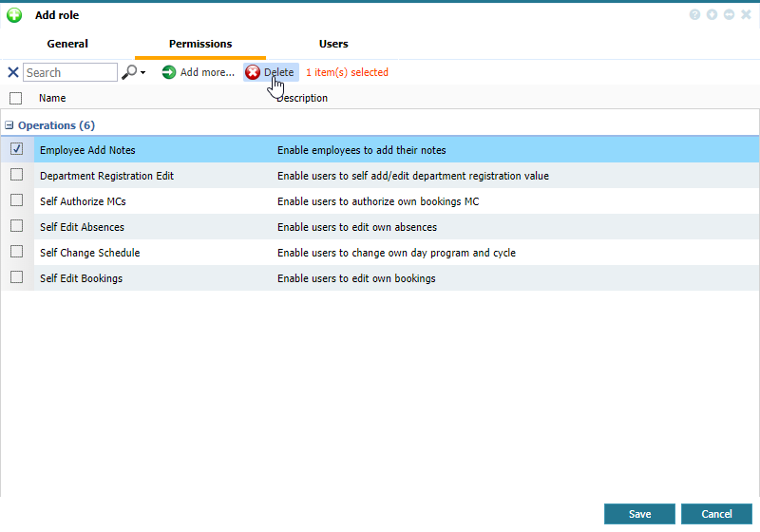Open the search options dropdown arrow
This screenshot has width=760, height=532.
[x=142, y=73]
